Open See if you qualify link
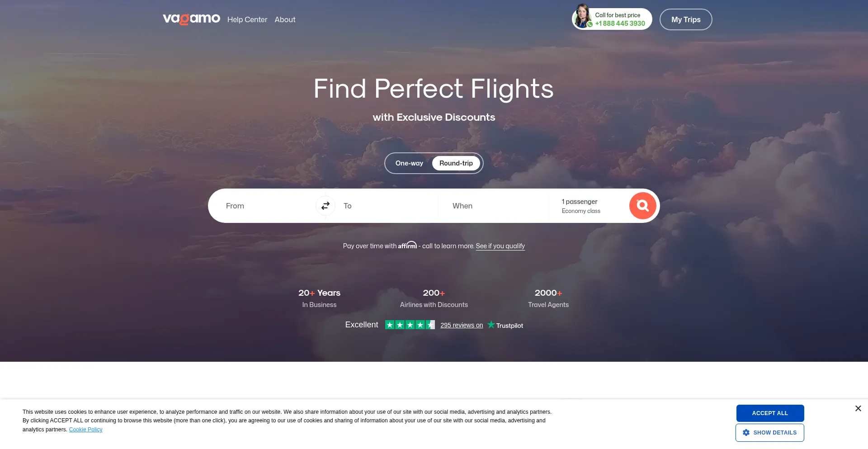The image size is (868, 449). point(500,246)
